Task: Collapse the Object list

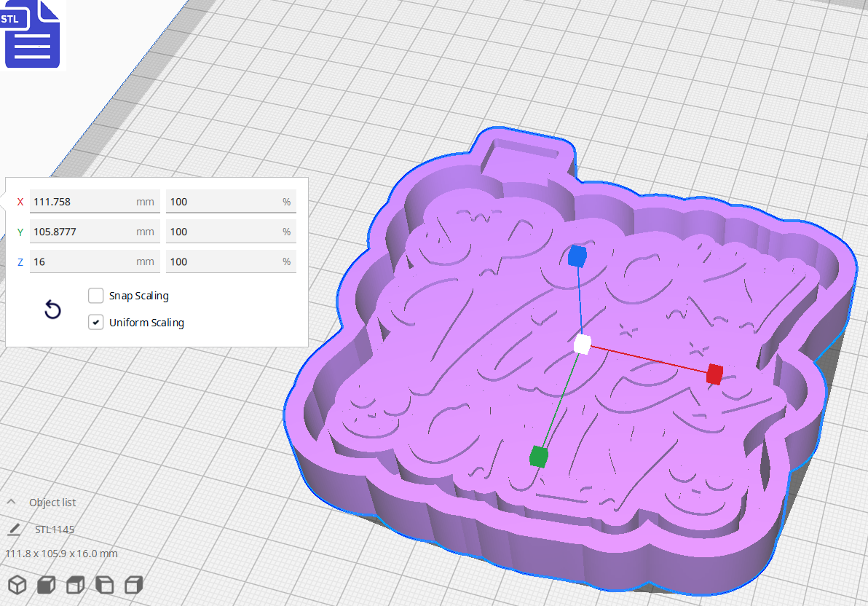Action: 9,502
